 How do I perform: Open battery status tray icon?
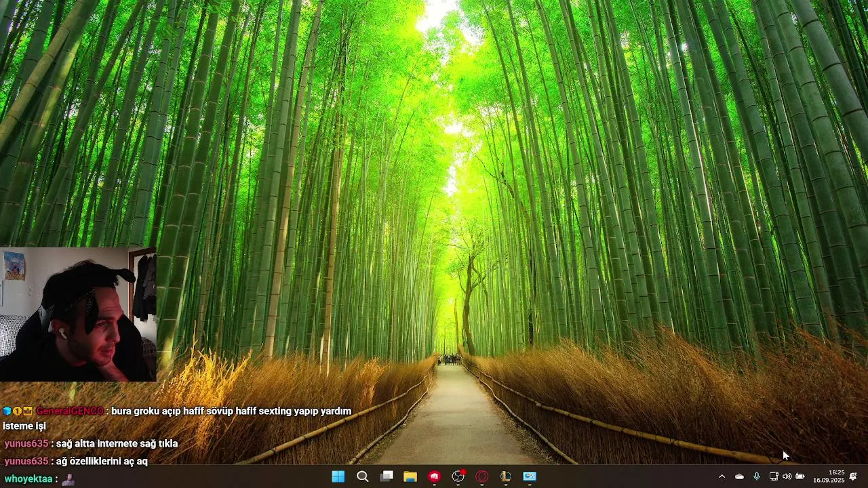(x=800, y=476)
